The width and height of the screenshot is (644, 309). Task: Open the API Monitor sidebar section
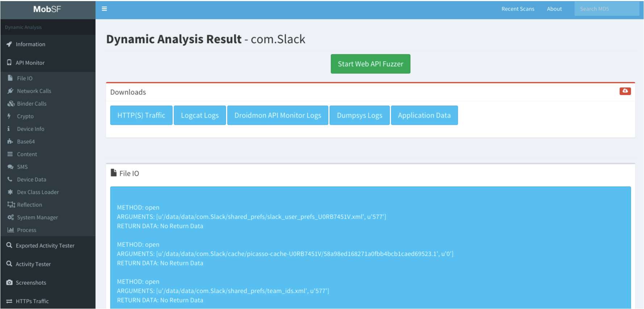(x=48, y=63)
